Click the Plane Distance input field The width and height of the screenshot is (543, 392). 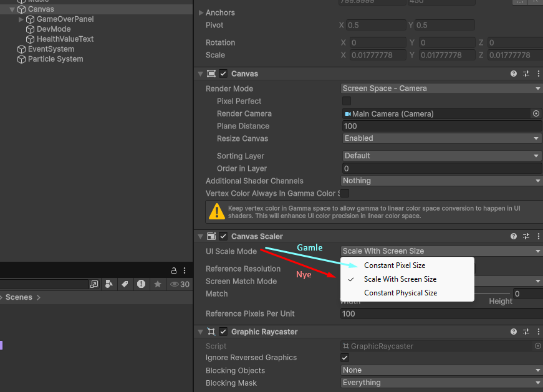441,126
